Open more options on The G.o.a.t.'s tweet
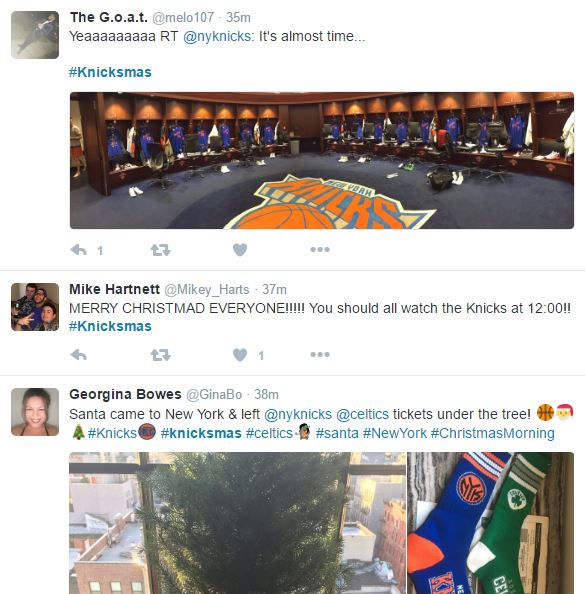The width and height of the screenshot is (585, 594). (x=320, y=249)
